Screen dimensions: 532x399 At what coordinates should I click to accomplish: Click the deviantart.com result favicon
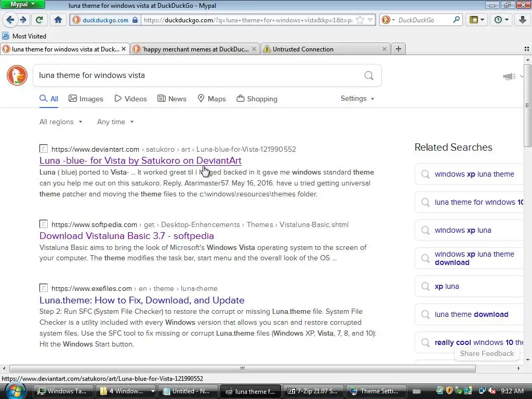44,149
